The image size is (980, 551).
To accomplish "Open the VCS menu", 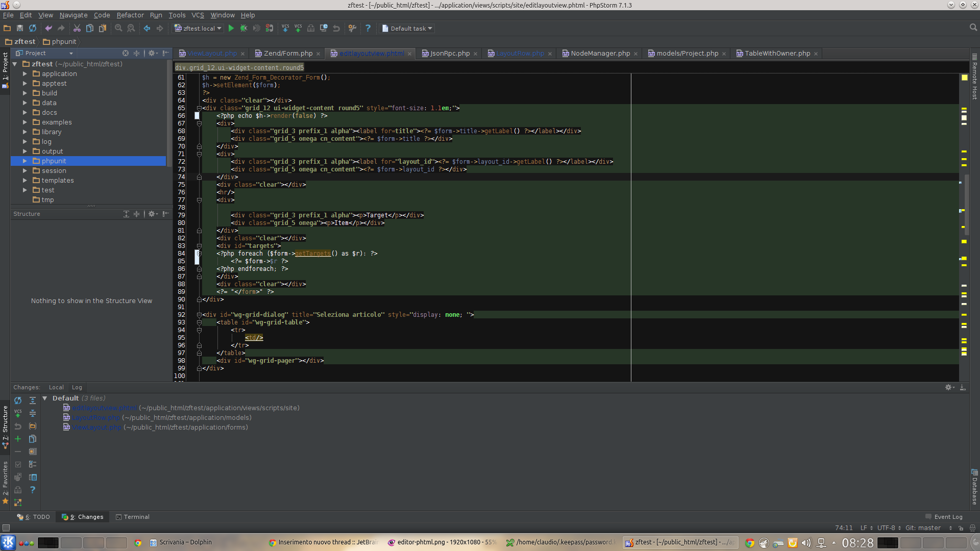I will tap(197, 15).
